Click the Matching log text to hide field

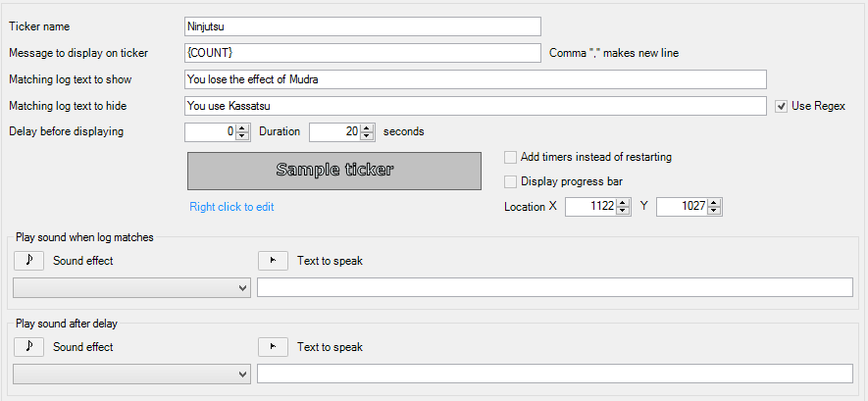[475, 106]
